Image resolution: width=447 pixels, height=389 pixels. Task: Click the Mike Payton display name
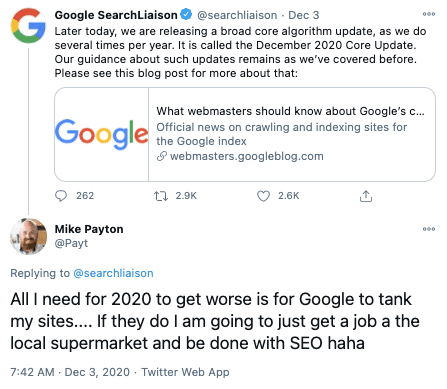pyautogui.click(x=89, y=229)
